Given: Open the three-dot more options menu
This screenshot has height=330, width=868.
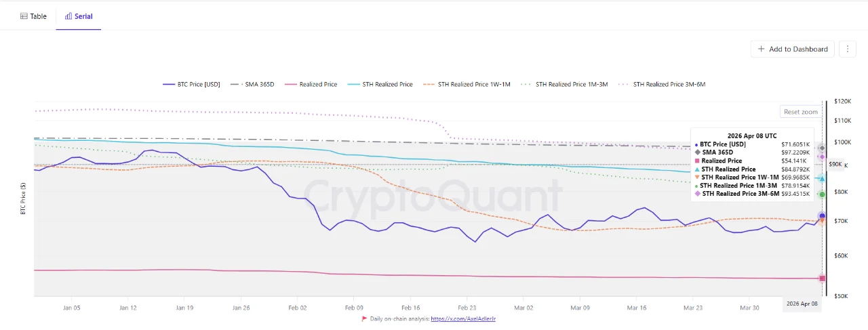Looking at the screenshot, I should pyautogui.click(x=847, y=49).
